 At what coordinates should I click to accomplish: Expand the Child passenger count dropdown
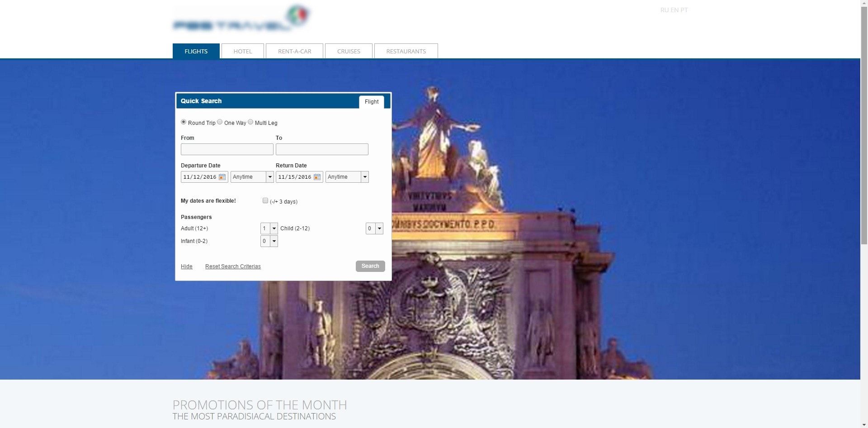pyautogui.click(x=374, y=228)
